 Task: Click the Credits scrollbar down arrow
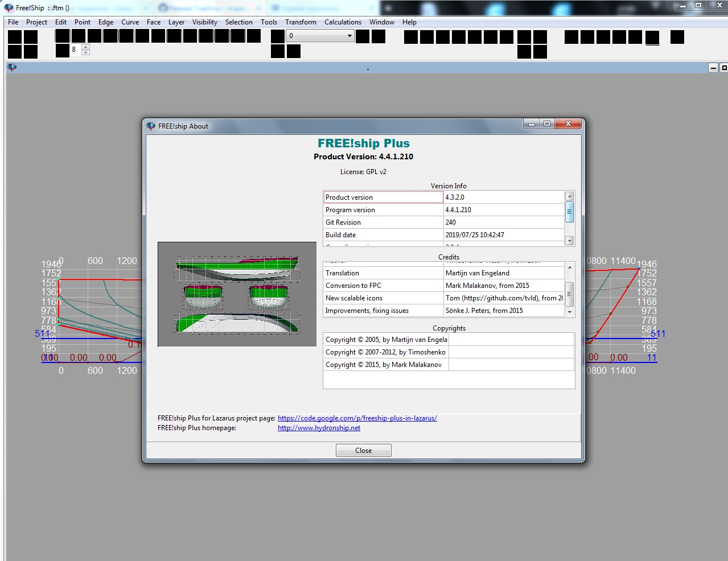(x=570, y=312)
